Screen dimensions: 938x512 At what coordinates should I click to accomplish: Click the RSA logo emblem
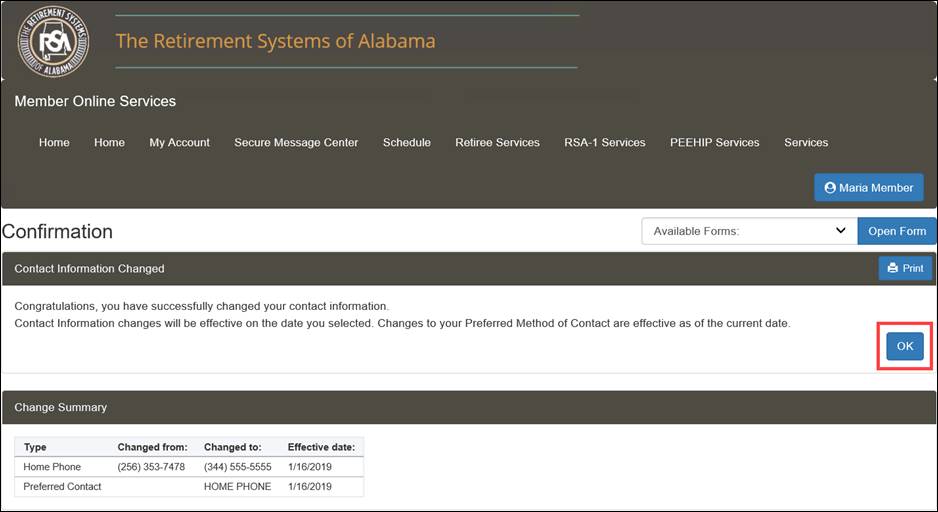[52, 41]
